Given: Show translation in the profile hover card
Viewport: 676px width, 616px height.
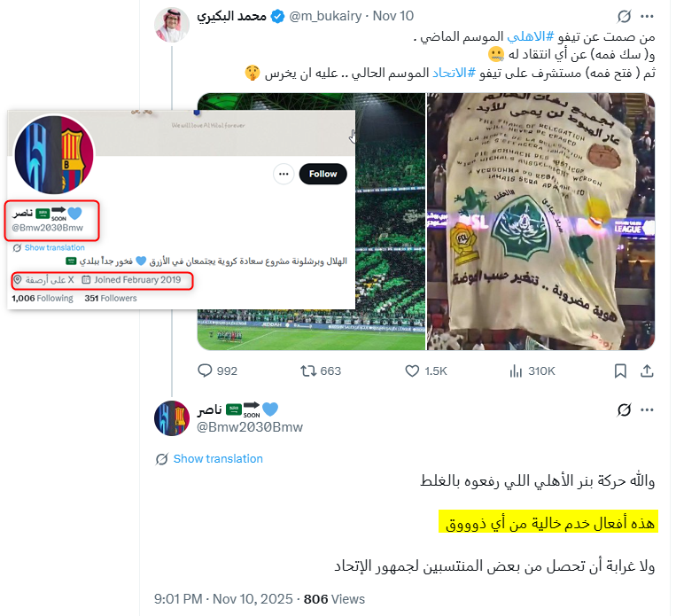Looking at the screenshot, I should (x=54, y=247).
